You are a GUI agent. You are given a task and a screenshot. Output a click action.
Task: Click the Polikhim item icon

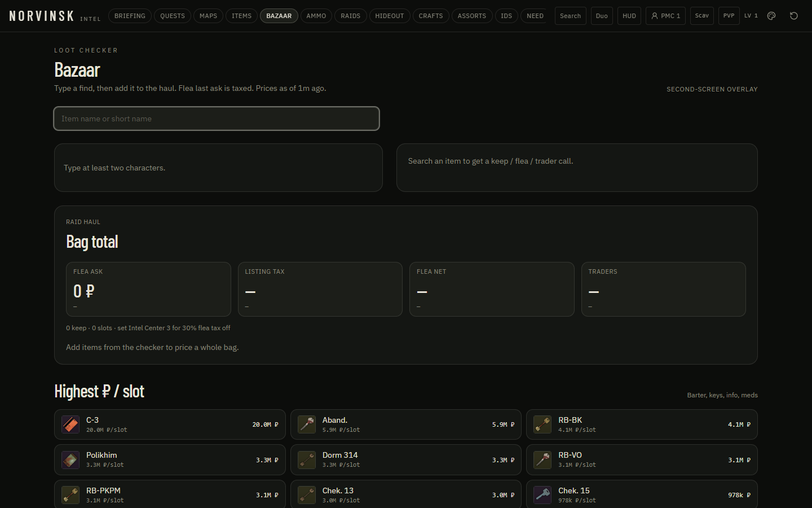click(70, 460)
